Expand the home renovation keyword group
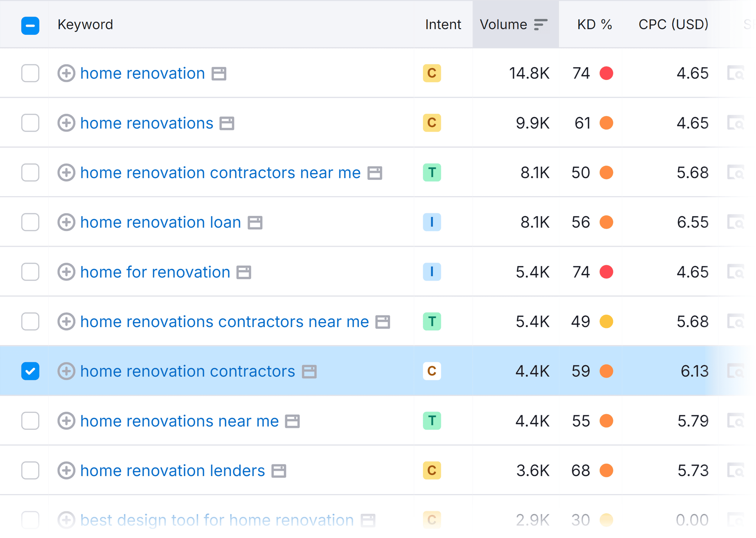756x538 pixels. click(67, 73)
